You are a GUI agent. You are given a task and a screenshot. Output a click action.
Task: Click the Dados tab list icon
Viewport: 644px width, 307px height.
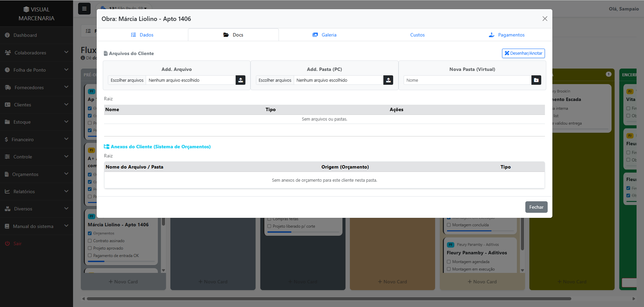tap(134, 35)
